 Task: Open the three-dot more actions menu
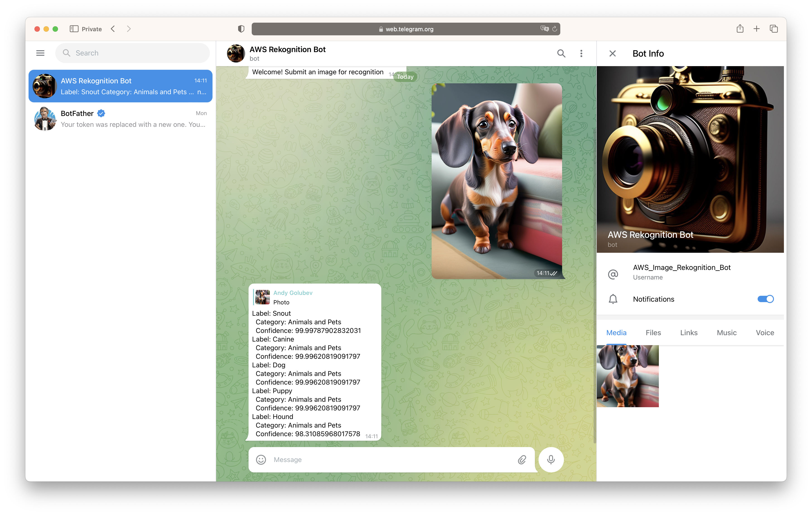(x=581, y=53)
